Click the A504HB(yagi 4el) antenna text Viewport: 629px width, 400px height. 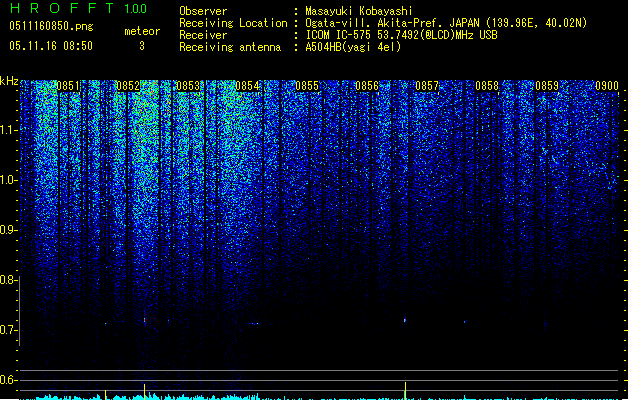pos(353,47)
